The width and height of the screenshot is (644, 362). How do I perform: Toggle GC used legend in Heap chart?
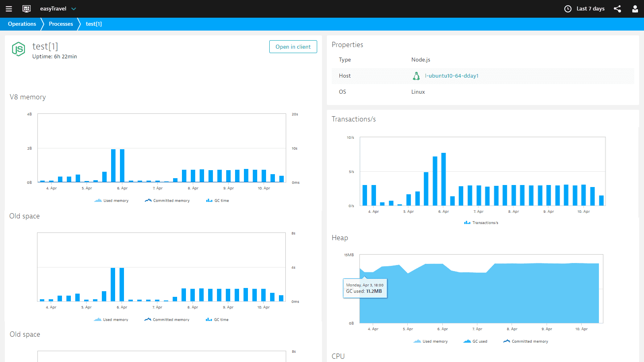pos(475,341)
